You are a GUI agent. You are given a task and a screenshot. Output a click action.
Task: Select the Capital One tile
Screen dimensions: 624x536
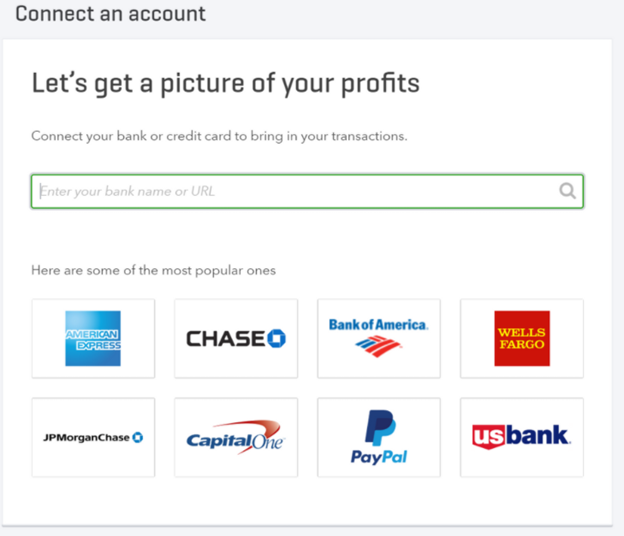(x=236, y=437)
